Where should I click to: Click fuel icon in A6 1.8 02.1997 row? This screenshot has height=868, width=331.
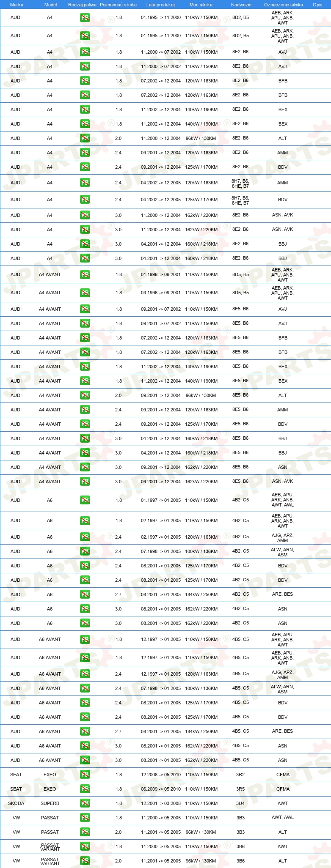click(x=85, y=521)
